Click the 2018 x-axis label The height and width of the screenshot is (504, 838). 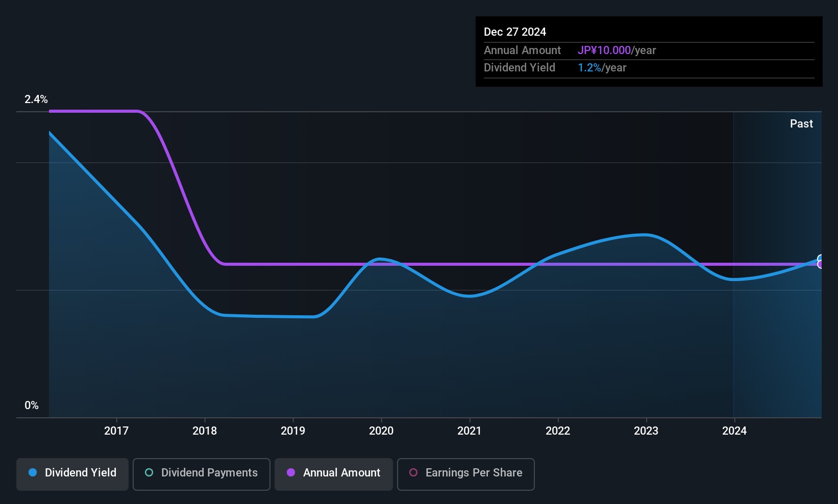(x=205, y=431)
